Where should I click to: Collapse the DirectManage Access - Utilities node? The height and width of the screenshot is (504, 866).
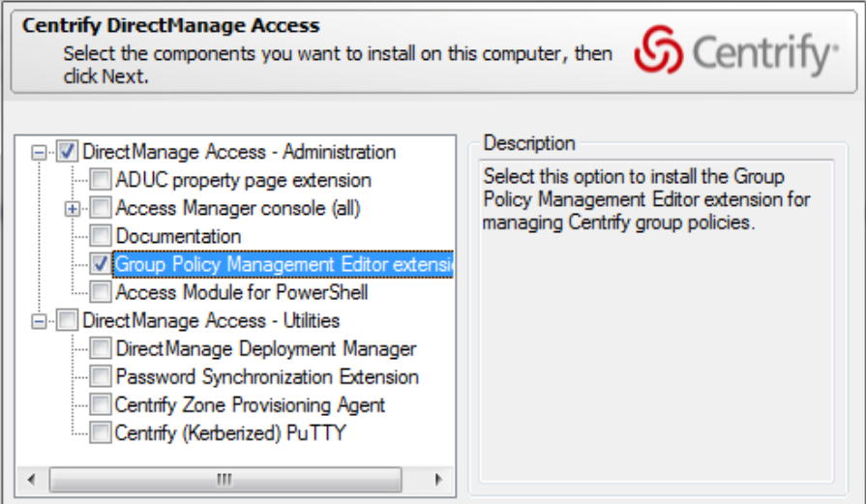[x=39, y=320]
